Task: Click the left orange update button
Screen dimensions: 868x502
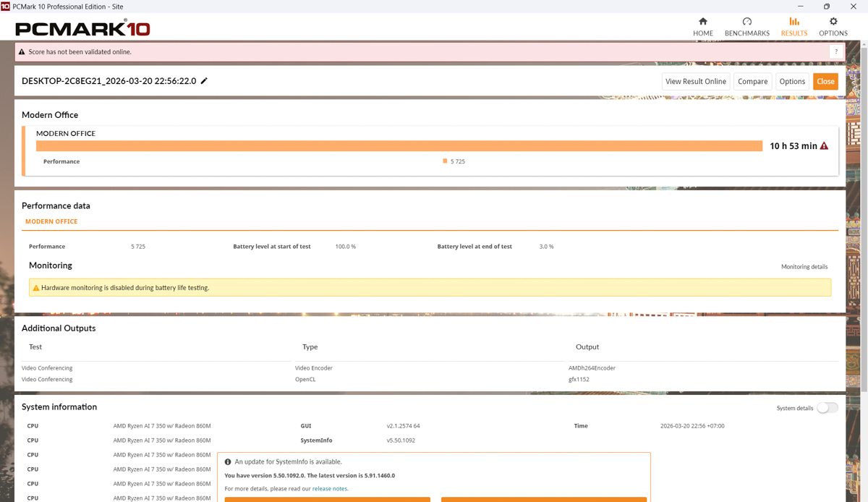Action: point(327,499)
